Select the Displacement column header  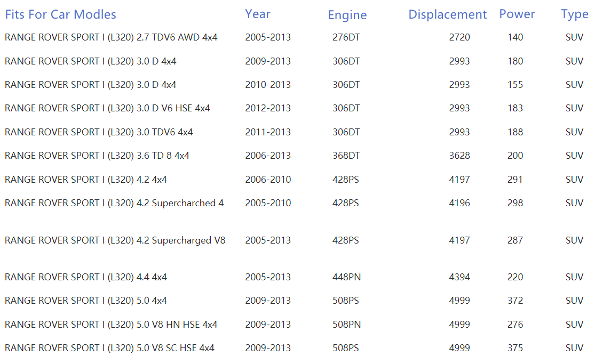click(x=447, y=15)
